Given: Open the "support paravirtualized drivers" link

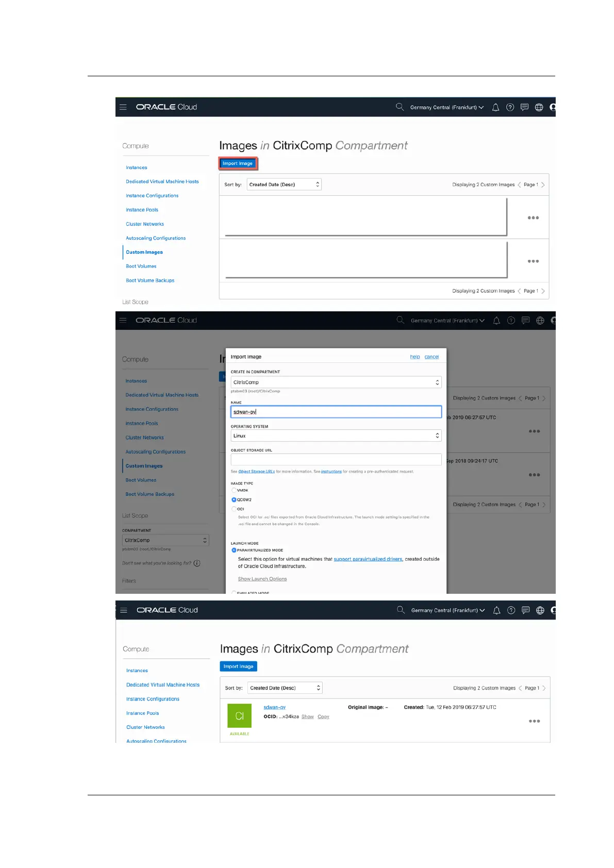Looking at the screenshot, I should click(368, 559).
